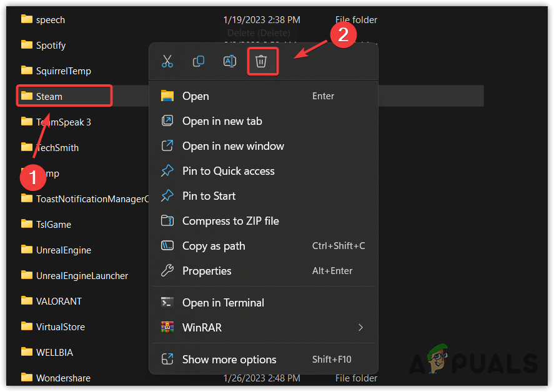Image resolution: width=554 pixels, height=392 pixels.
Task: Click the VALORANT folder icon
Action: click(x=27, y=301)
